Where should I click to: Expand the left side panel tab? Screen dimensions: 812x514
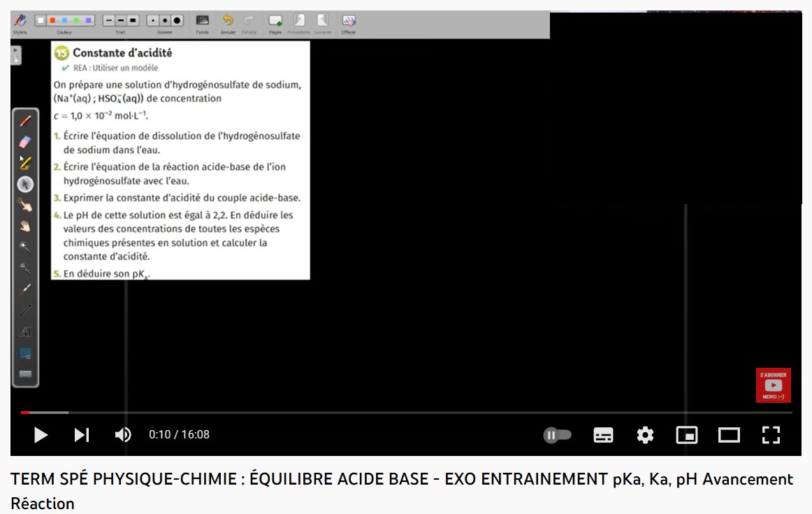(x=16, y=55)
